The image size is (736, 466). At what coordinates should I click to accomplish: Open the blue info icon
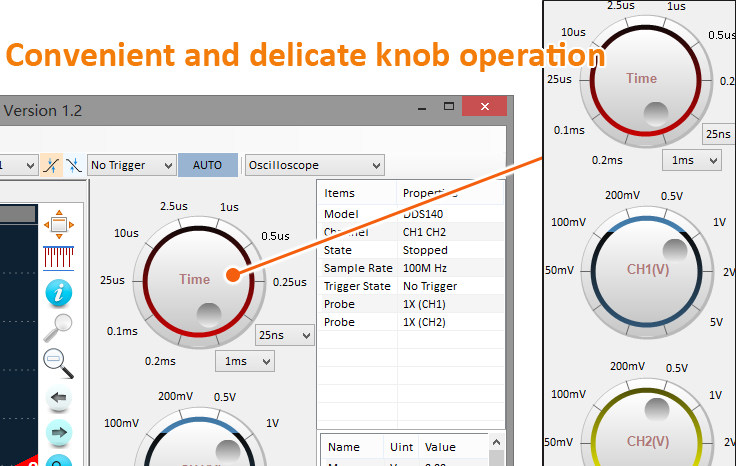(59, 293)
